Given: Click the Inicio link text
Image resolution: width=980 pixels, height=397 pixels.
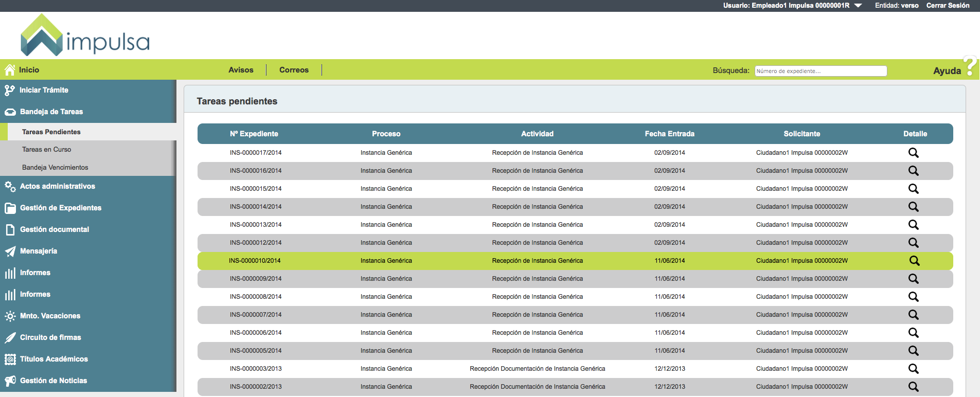Looking at the screenshot, I should tap(29, 70).
